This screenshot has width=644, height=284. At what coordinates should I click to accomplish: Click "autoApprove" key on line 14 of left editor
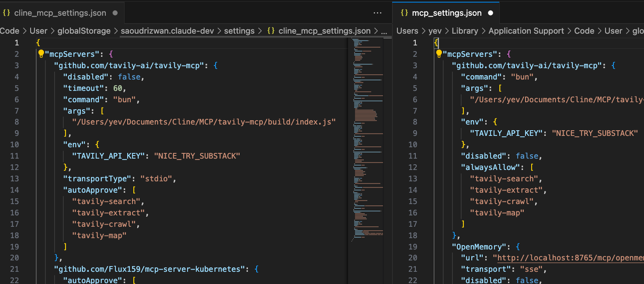93,190
